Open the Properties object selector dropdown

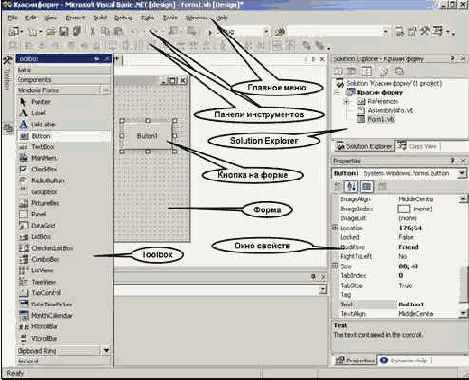462,173
